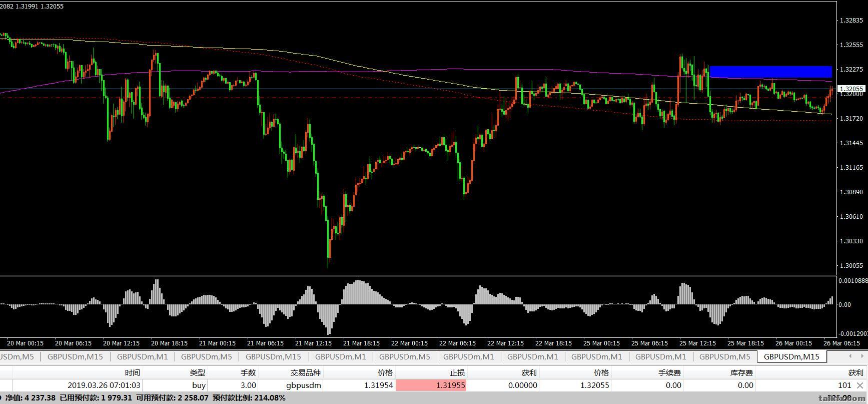Image resolution: width=868 pixels, height=404 pixels.
Task: Sort orders by the 时间 column header
Action: click(x=133, y=372)
